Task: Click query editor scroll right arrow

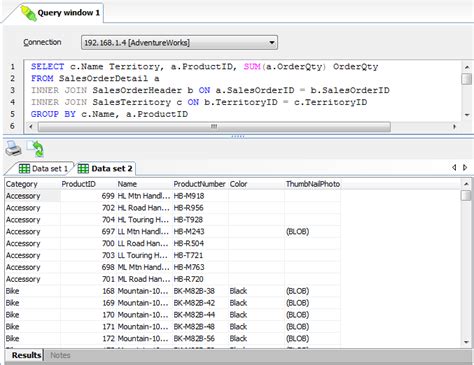Action: click(x=454, y=127)
